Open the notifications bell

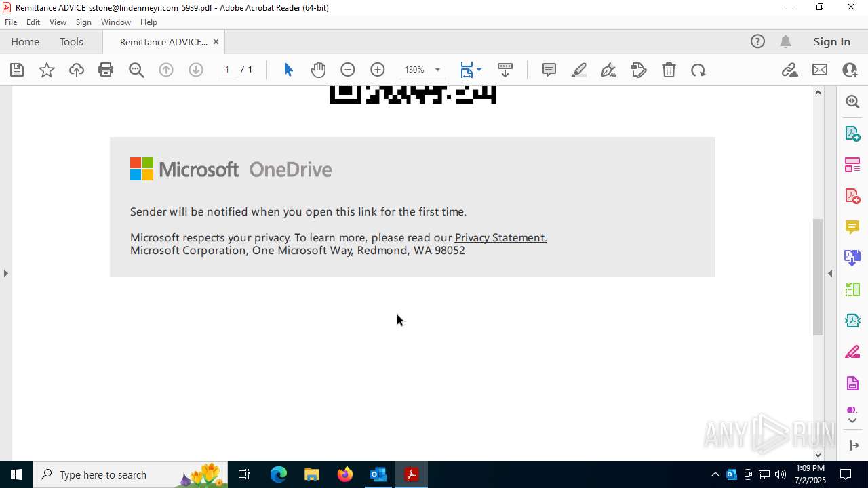click(785, 42)
